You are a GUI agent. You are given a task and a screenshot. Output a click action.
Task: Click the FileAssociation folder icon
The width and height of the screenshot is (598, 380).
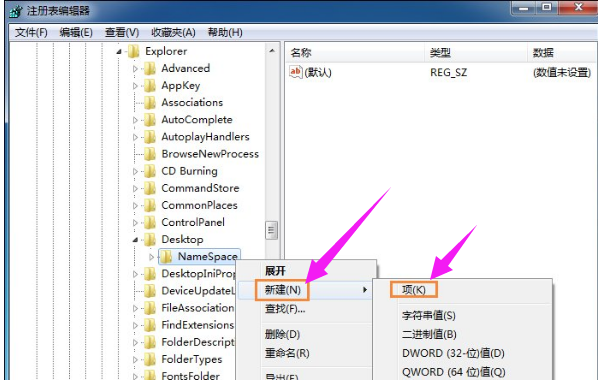tap(150, 308)
